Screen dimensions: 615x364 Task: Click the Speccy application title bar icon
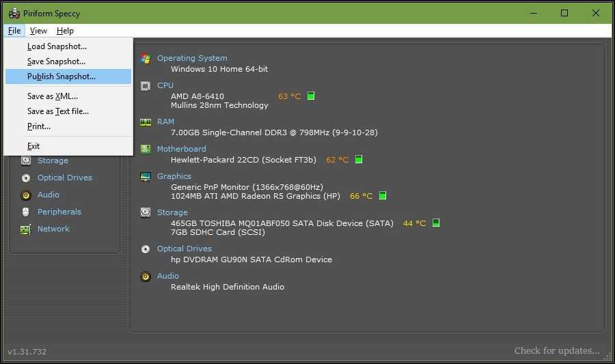click(x=14, y=14)
